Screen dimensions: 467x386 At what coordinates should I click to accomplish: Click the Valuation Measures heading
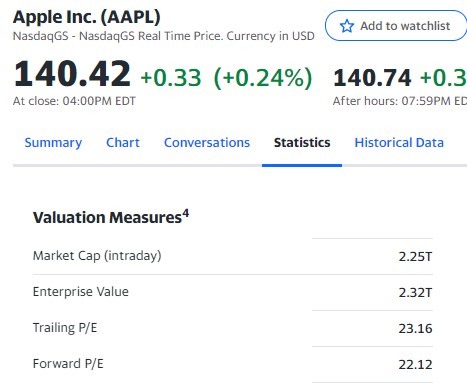(107, 218)
